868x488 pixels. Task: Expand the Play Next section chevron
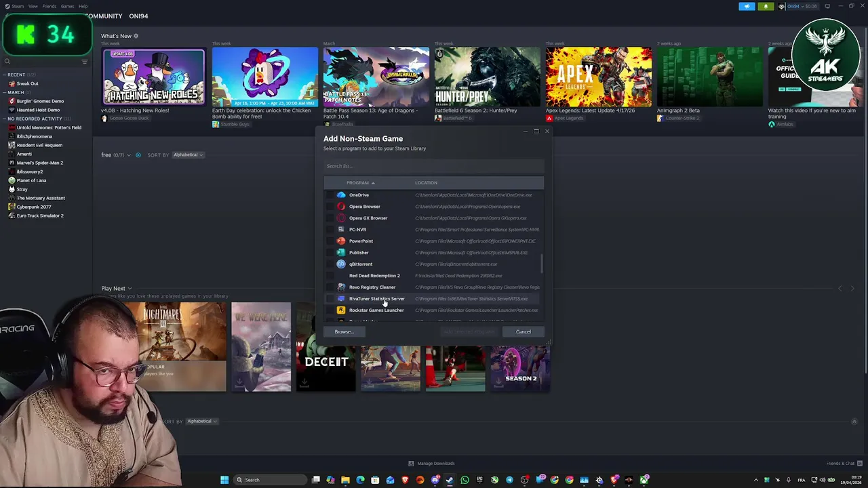pos(130,289)
